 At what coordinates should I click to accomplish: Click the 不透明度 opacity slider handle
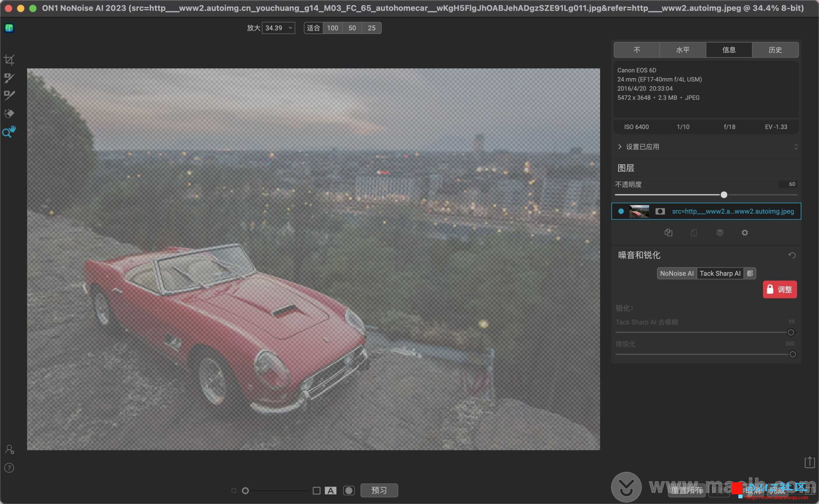click(724, 195)
